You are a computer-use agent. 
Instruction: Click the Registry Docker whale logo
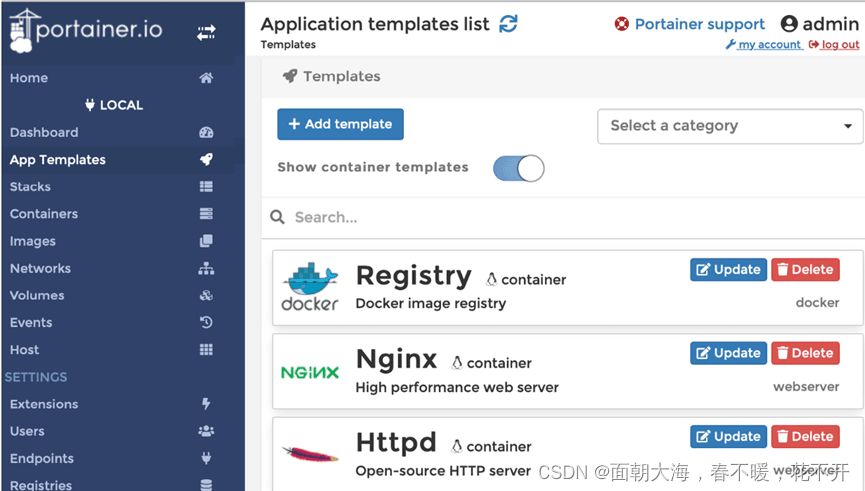click(310, 287)
